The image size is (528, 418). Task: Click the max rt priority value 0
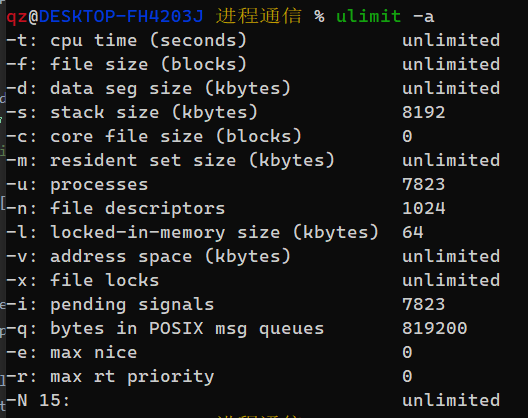coord(407,376)
